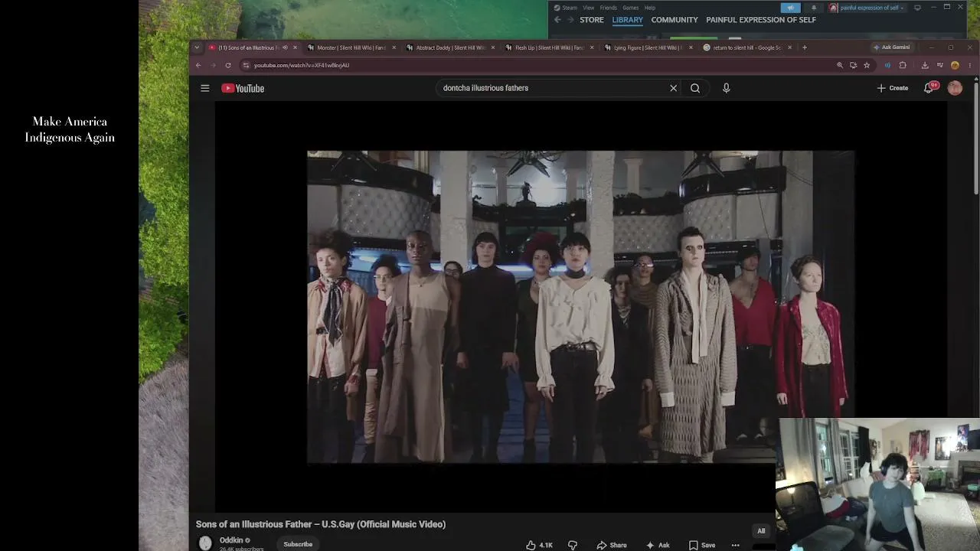Subscribe to the Oddkin channel
This screenshot has height=551, width=980.
pyautogui.click(x=298, y=544)
